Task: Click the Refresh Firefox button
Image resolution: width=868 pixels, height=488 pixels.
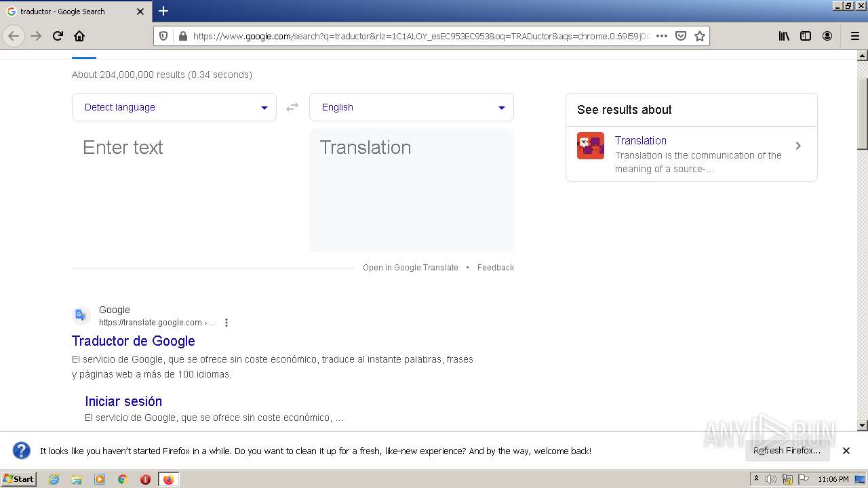Action: click(x=787, y=451)
